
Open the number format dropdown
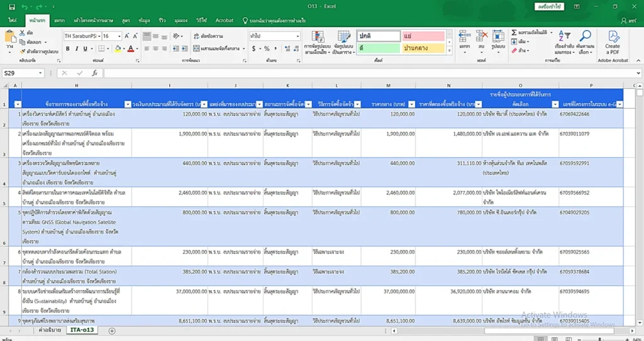[297, 36]
